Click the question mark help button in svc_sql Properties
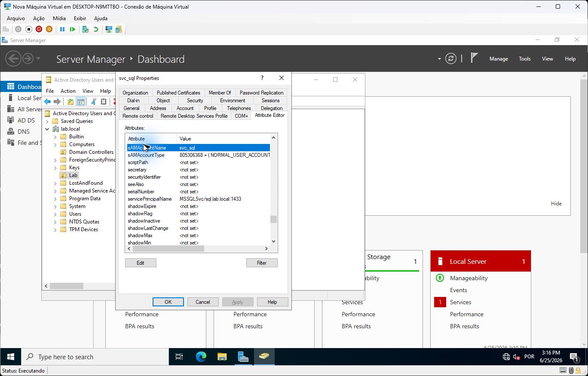This screenshot has height=376, width=588. coord(262,78)
